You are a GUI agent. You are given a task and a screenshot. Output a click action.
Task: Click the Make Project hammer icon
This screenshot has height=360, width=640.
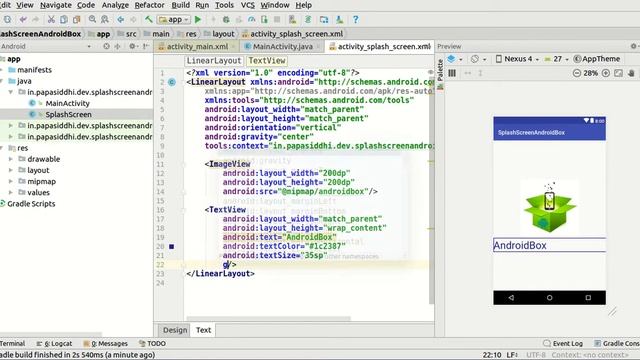149,19
